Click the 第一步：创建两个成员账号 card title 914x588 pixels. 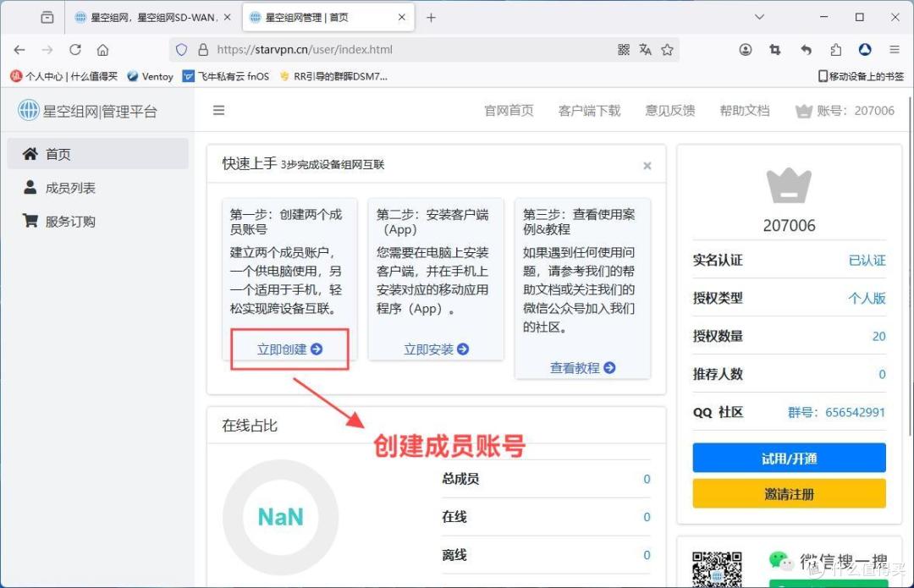click(286, 222)
